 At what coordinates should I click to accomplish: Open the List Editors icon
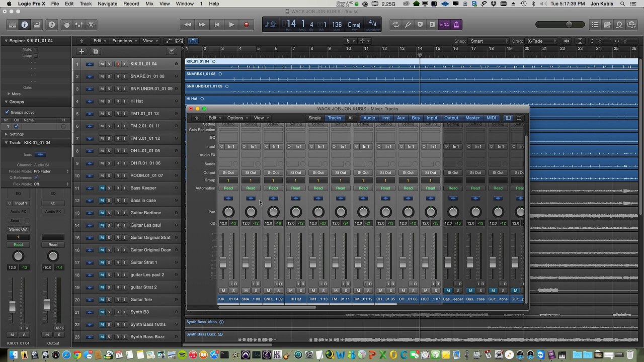click(x=595, y=24)
